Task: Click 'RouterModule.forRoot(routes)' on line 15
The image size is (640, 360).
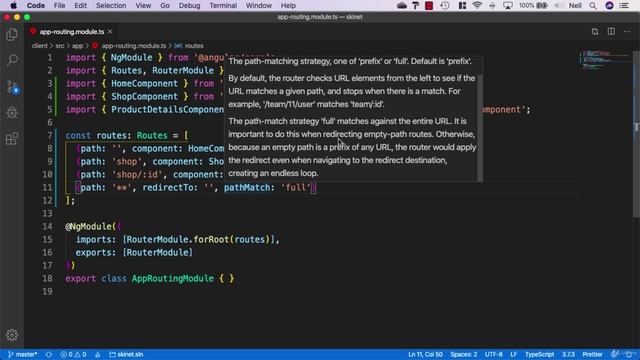Action: pos(198,240)
